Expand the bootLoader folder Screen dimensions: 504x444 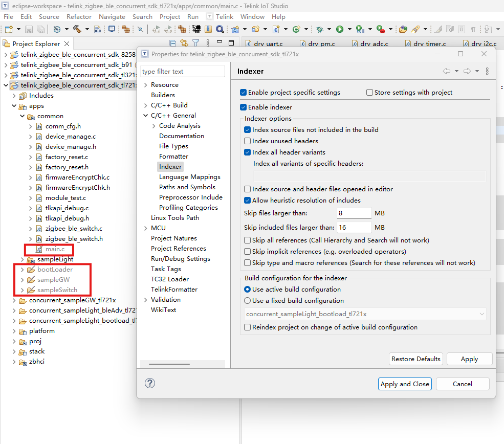(22, 270)
